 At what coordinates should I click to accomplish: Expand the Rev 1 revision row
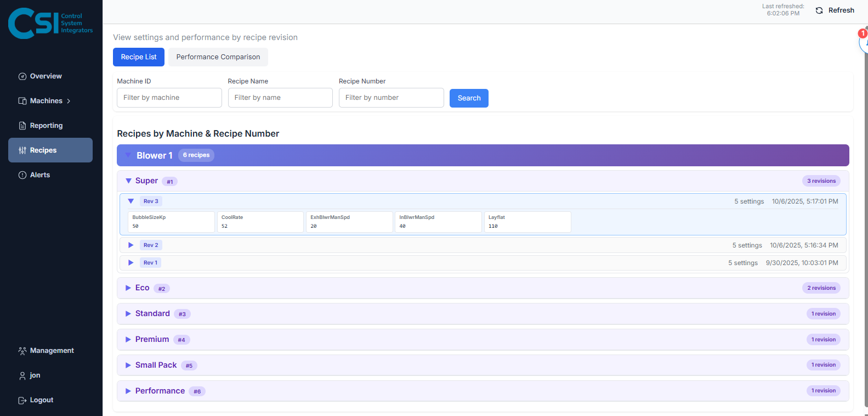coord(131,262)
